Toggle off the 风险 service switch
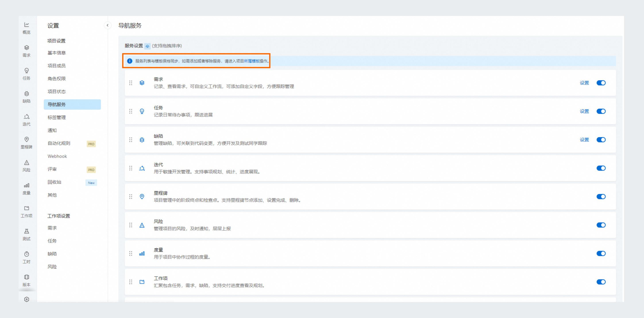 coord(601,225)
